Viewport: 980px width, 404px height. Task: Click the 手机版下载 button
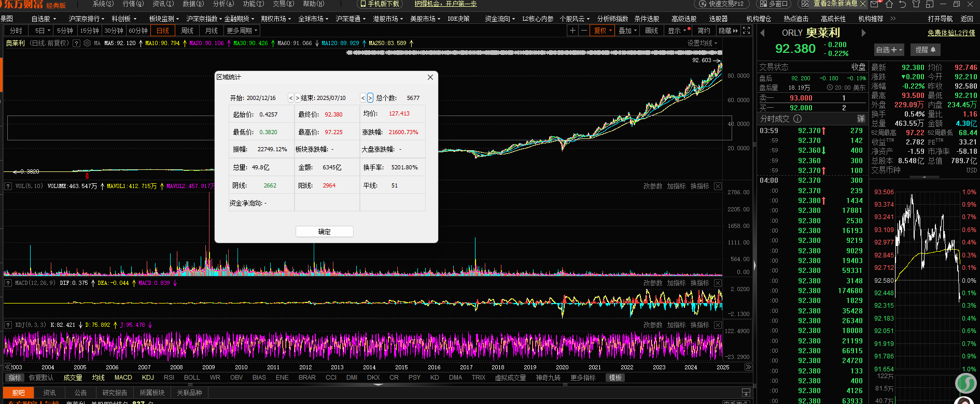[380, 4]
